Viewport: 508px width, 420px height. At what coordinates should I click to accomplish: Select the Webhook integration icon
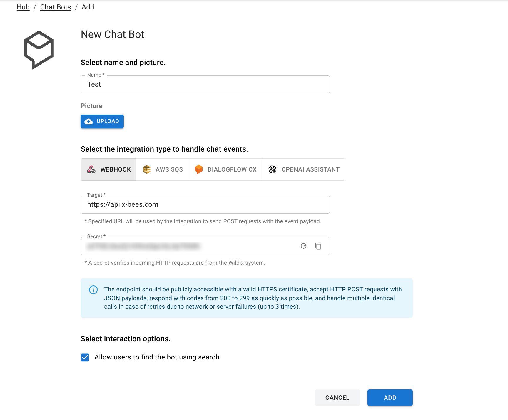point(91,169)
